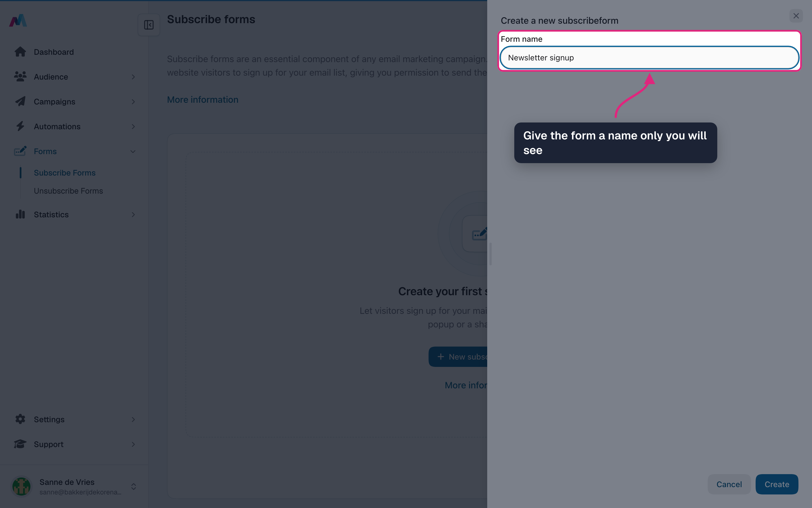
Task: Click the Dashboard home icon
Action: point(20,52)
